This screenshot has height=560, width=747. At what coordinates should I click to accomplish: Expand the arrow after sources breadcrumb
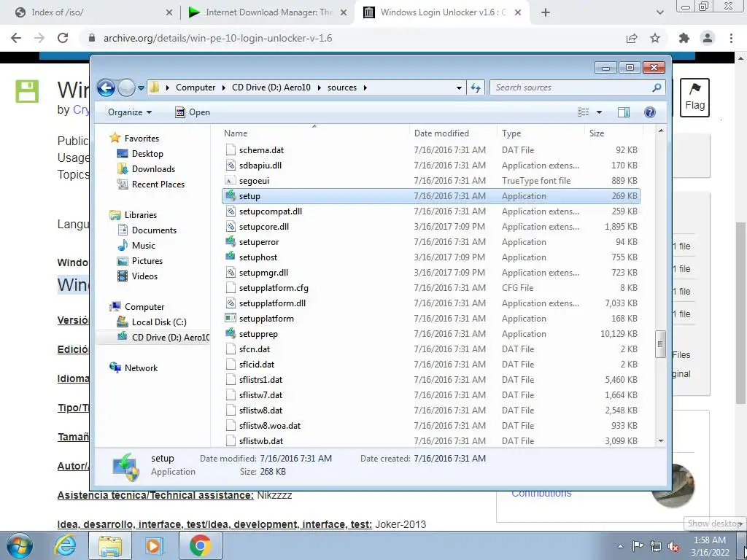tap(365, 87)
